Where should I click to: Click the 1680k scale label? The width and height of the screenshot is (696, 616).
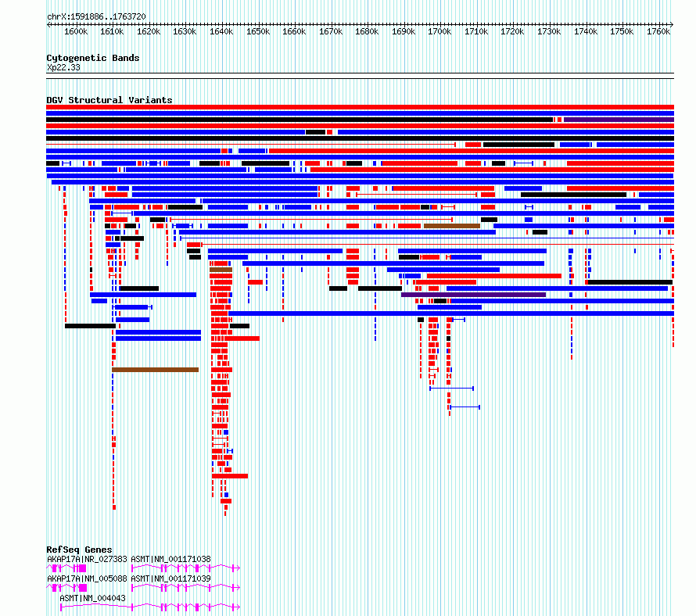click(x=367, y=31)
